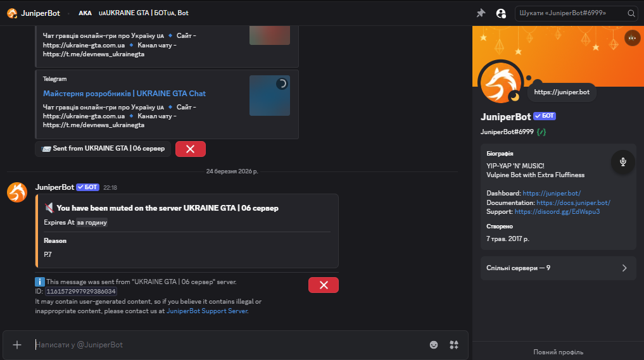Open Documentation link docs.juniper.bot
Image resolution: width=644 pixels, height=360 pixels.
click(573, 202)
